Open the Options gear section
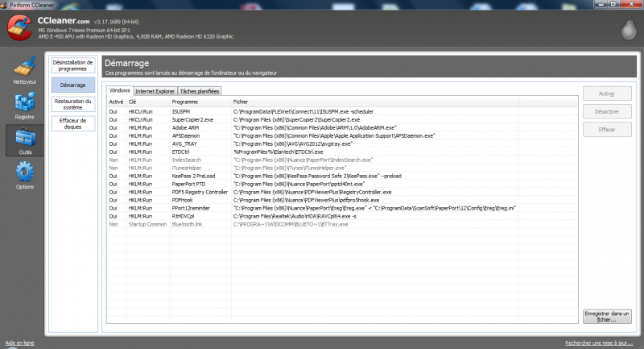Image resolution: width=644 pixels, height=349 pixels. tap(24, 176)
